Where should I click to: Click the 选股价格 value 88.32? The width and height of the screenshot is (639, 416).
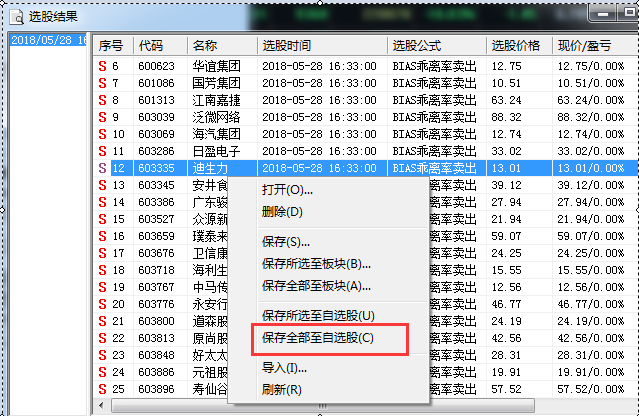click(506, 117)
